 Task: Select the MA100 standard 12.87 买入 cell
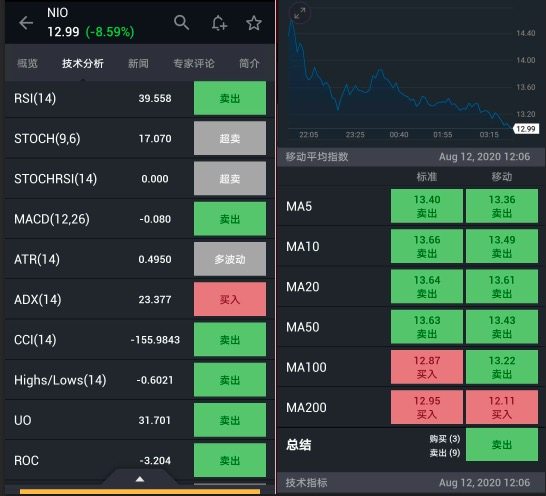pyautogui.click(x=427, y=367)
